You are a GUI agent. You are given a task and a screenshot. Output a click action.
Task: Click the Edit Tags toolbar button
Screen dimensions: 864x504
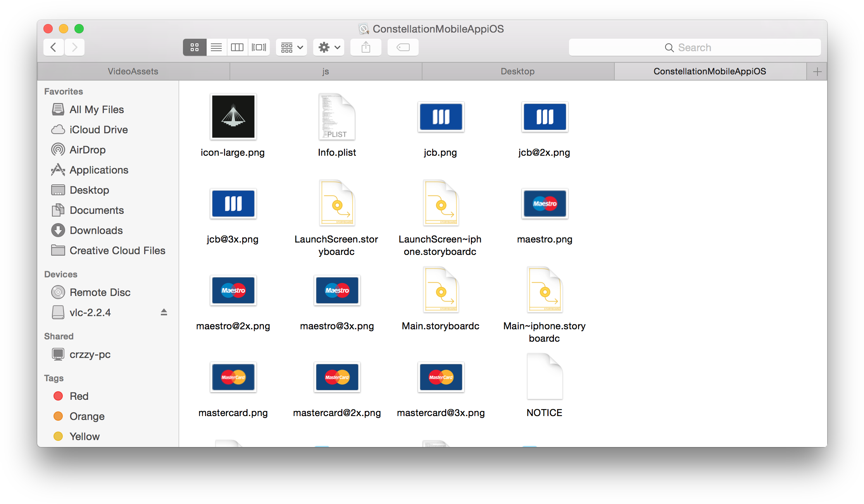click(x=403, y=47)
